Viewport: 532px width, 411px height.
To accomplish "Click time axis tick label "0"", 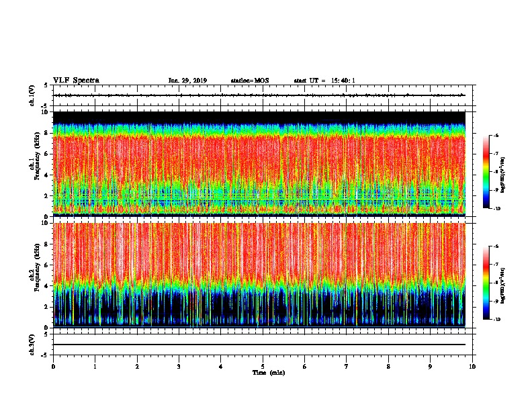I will [x=53, y=367].
